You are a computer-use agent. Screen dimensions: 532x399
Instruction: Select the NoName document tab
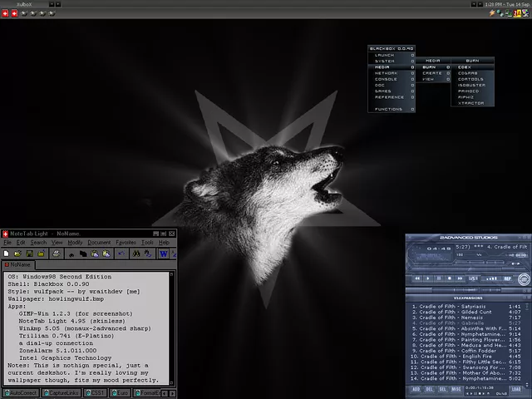(x=17, y=264)
